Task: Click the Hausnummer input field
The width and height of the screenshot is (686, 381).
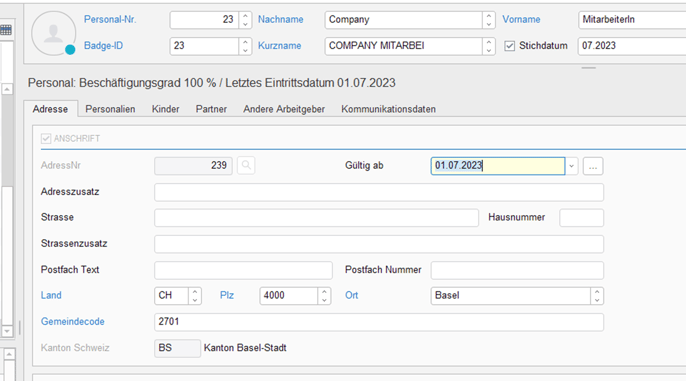Action: coord(581,218)
